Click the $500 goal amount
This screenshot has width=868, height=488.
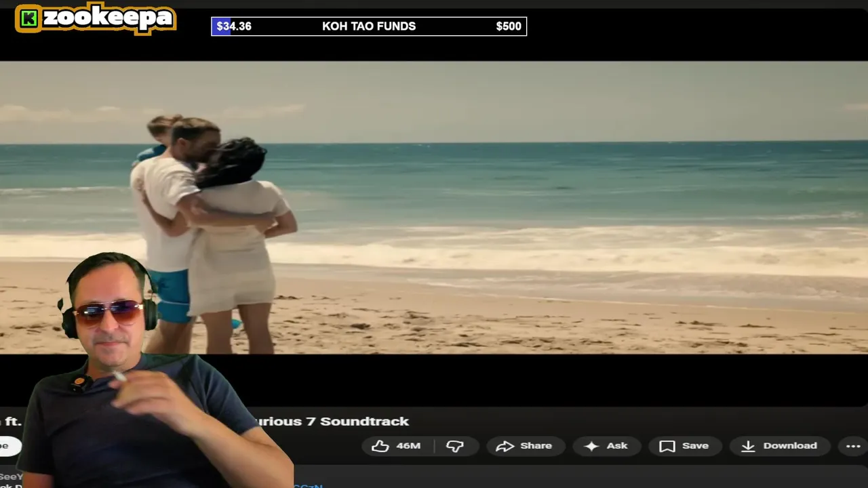click(509, 26)
